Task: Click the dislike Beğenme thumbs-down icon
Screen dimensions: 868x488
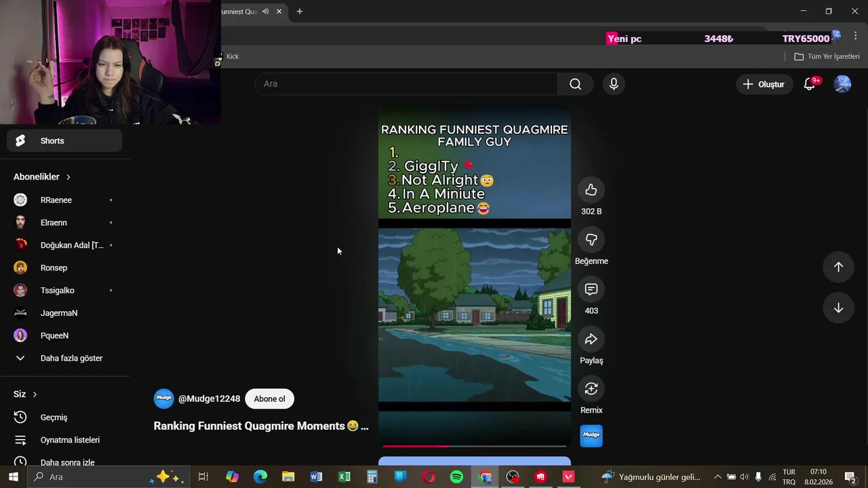Action: tap(591, 239)
